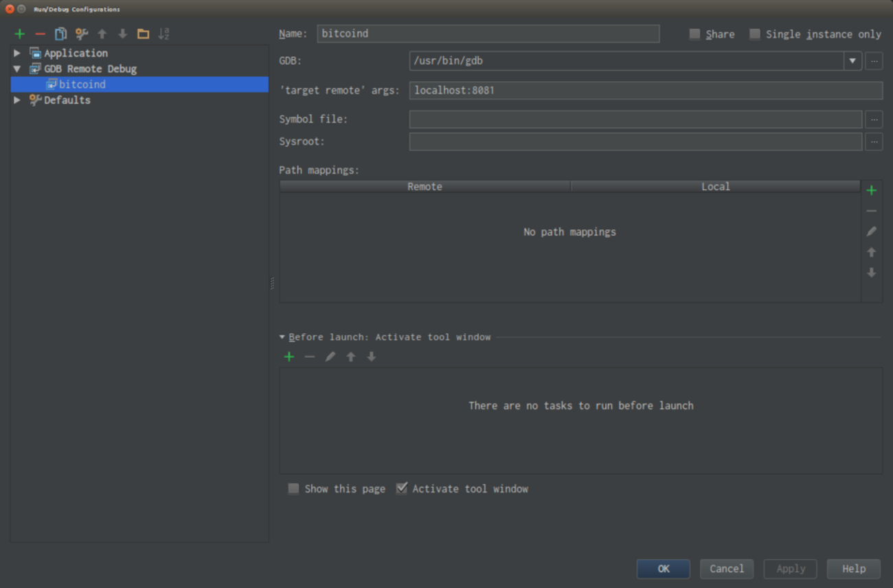893x588 pixels.
Task: Add a before-launch task
Action: pos(289,357)
